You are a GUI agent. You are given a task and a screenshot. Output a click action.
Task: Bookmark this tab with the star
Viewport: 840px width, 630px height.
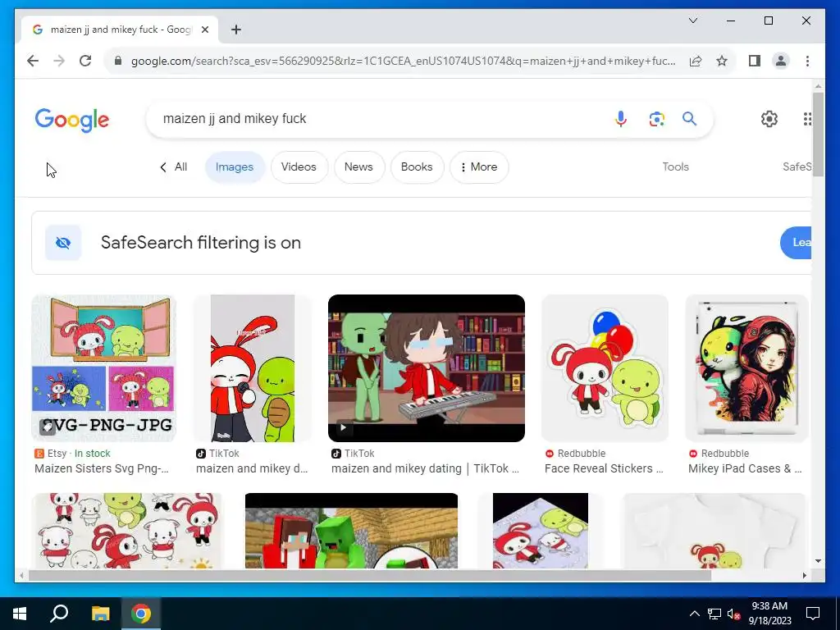pos(722,61)
